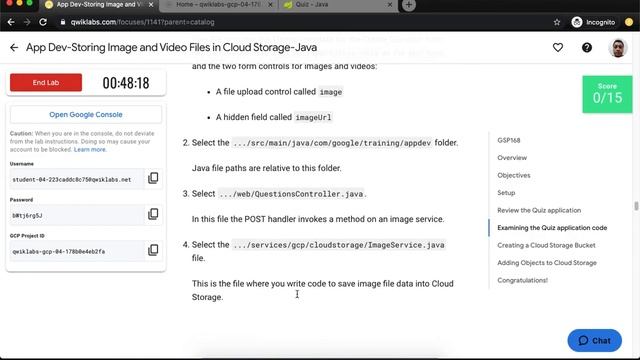Open help via the question mark icon

click(x=587, y=48)
